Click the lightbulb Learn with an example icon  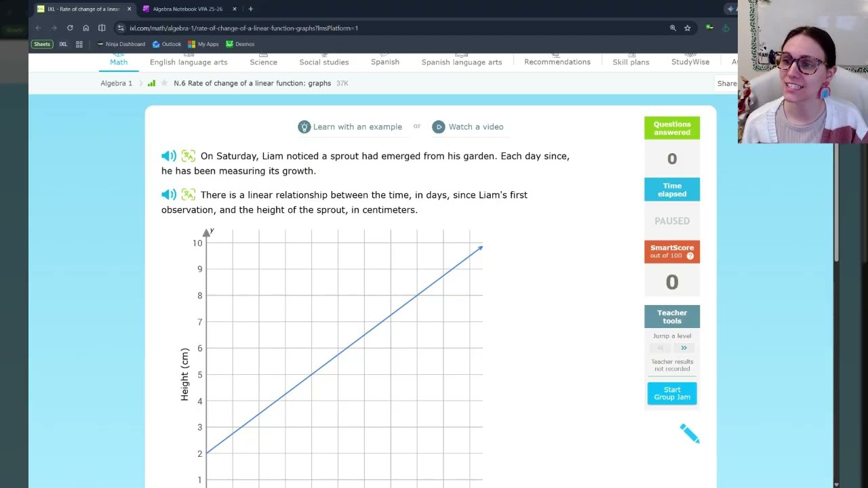point(304,127)
